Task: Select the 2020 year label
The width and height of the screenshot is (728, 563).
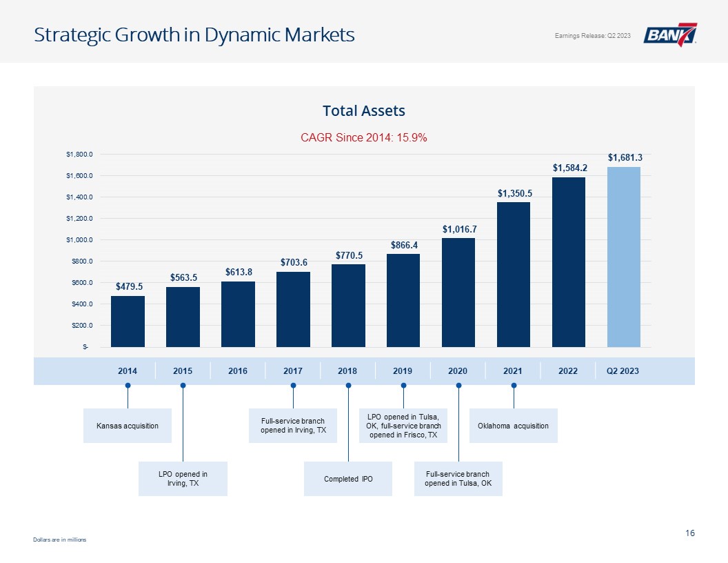Action: (458, 371)
